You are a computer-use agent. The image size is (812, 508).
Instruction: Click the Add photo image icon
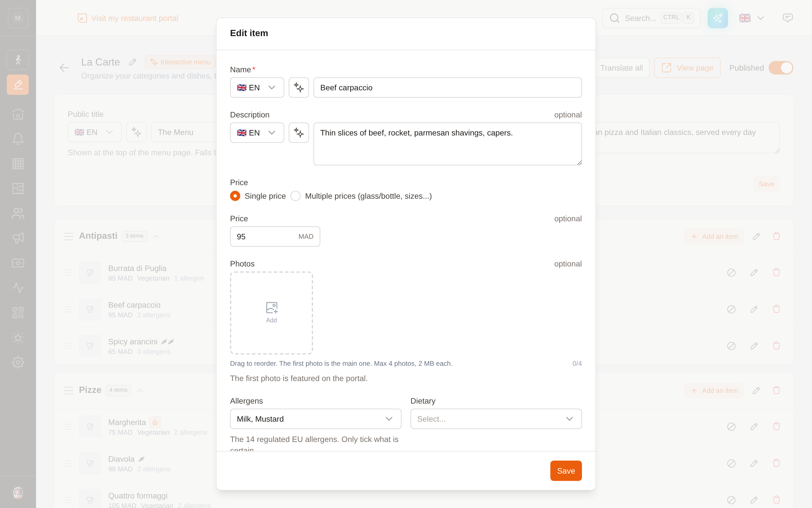click(272, 307)
